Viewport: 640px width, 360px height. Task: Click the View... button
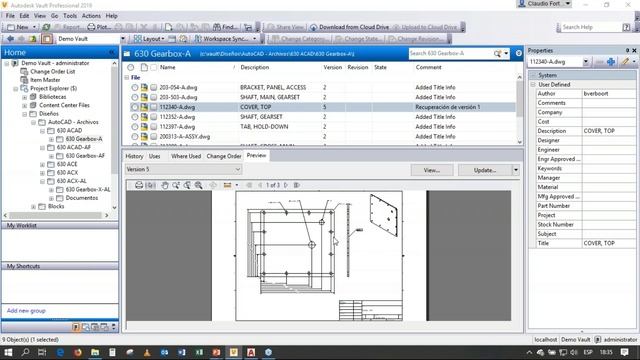[x=432, y=170]
